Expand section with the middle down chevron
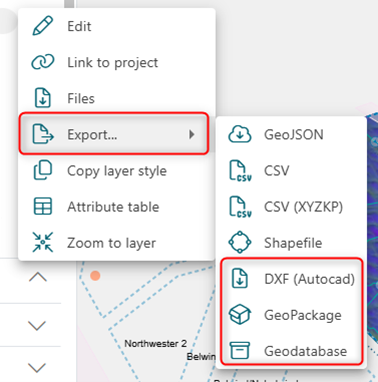The height and width of the screenshot is (382, 378). [37, 325]
